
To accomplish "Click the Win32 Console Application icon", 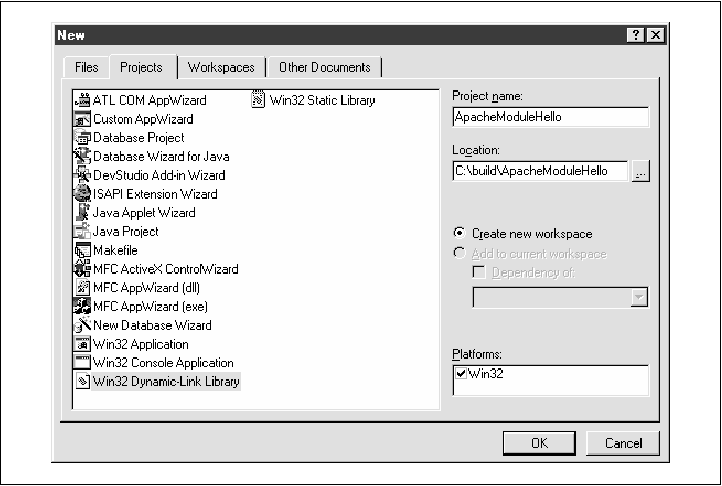I will pyautogui.click(x=83, y=363).
